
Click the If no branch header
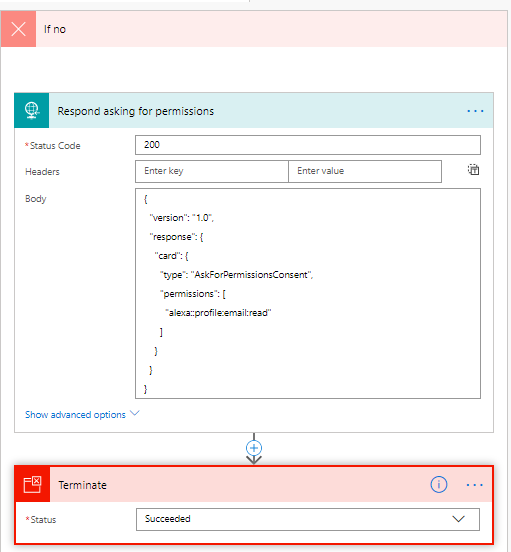click(254, 29)
